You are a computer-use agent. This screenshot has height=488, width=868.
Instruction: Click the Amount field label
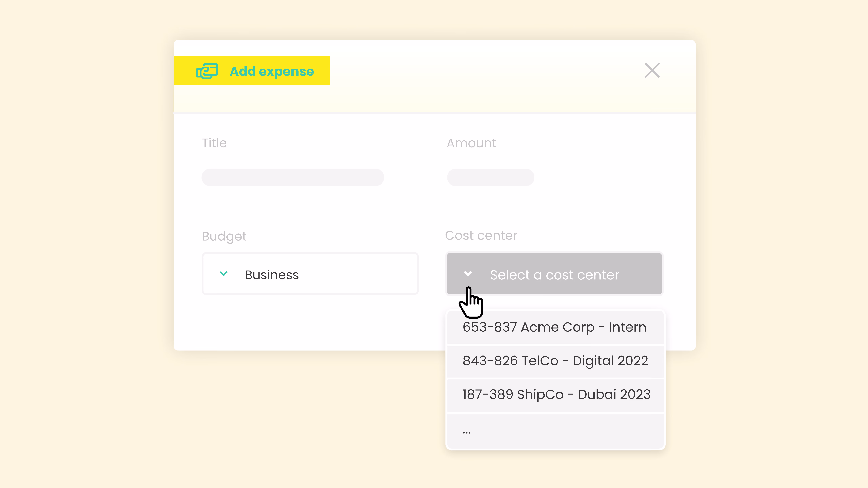pyautogui.click(x=471, y=143)
